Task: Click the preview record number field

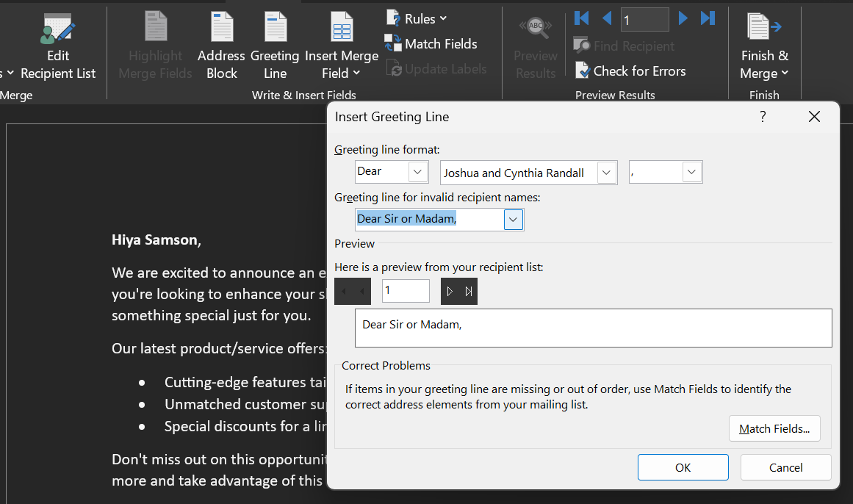Action: pos(405,290)
